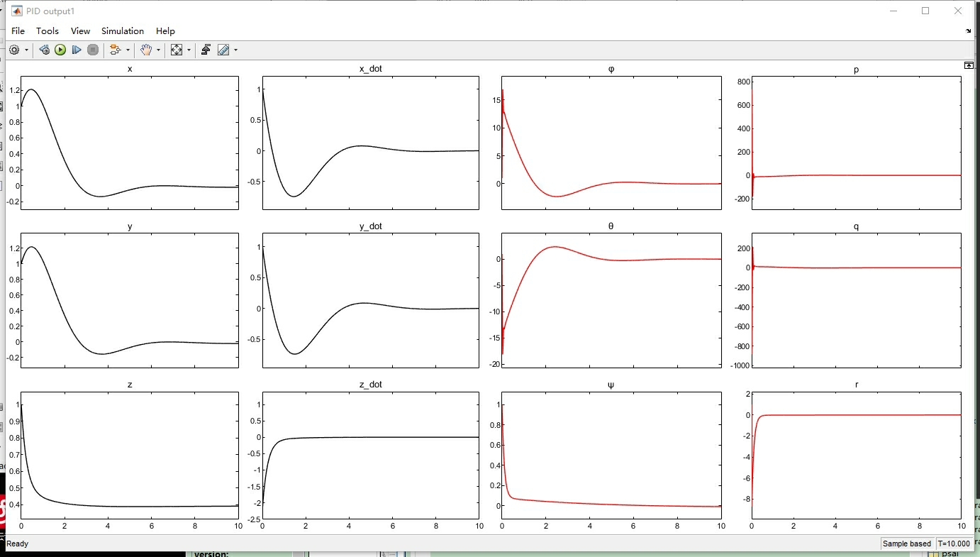
Task: Select the Pan hand tool
Action: (x=147, y=50)
